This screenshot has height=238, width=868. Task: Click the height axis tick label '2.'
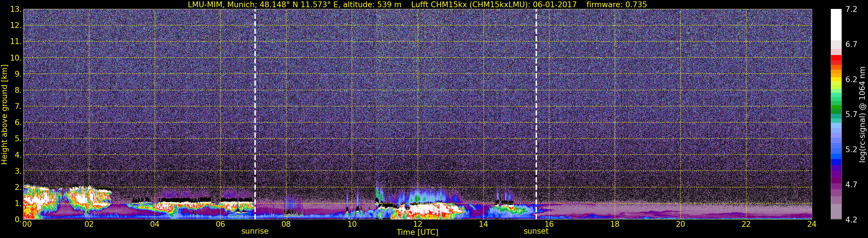coord(18,187)
